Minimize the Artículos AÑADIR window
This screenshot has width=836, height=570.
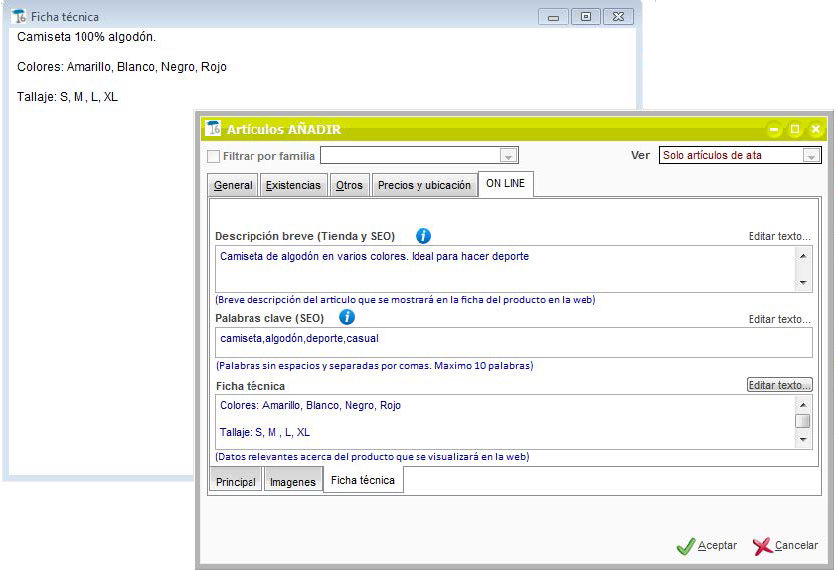click(x=774, y=129)
